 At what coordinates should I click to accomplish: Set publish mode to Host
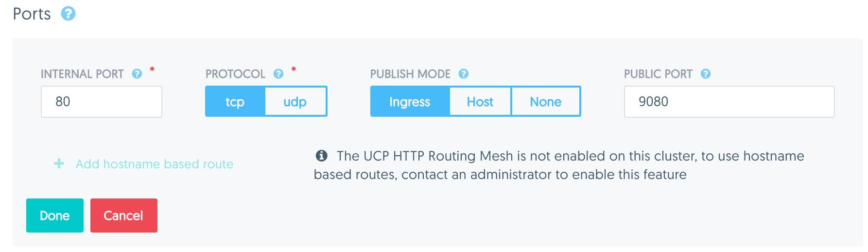(x=480, y=101)
